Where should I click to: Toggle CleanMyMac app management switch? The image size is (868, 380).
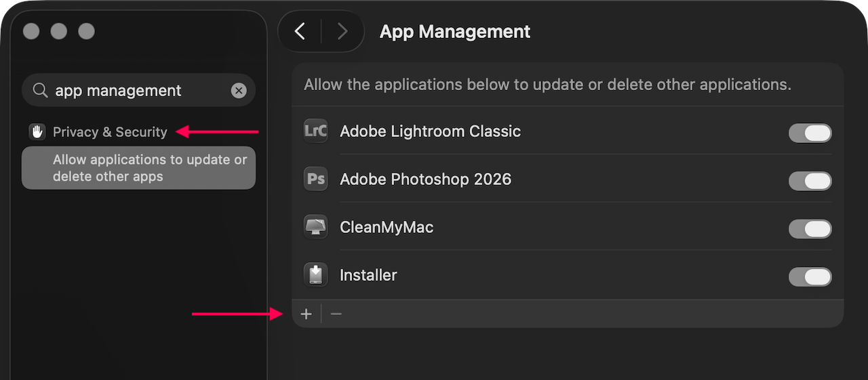(x=810, y=229)
